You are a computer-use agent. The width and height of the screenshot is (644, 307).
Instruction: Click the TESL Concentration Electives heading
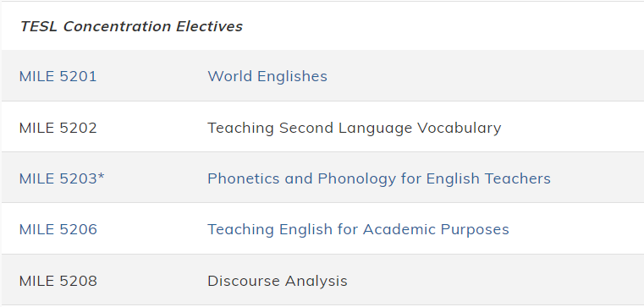(x=131, y=26)
